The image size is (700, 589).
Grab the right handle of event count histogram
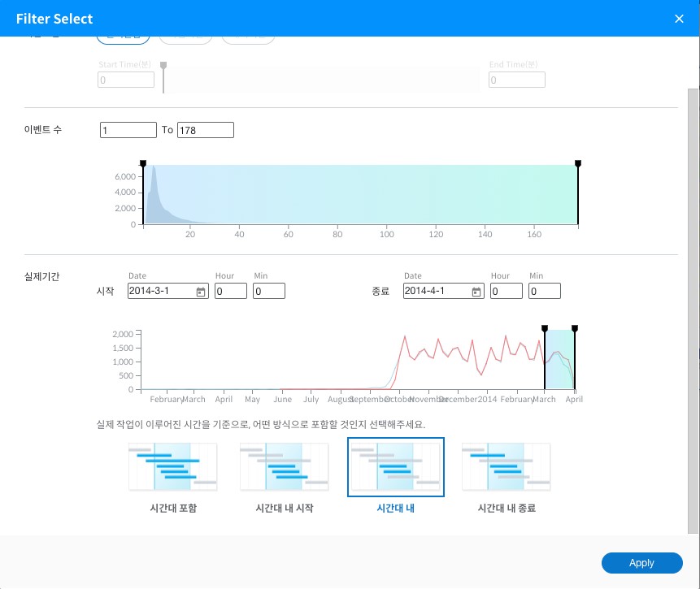pos(578,164)
